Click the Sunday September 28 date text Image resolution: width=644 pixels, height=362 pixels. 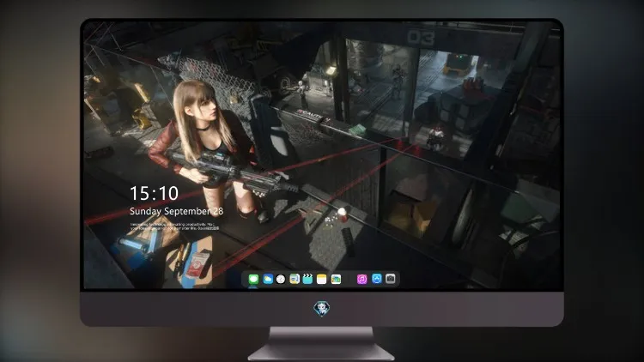click(177, 211)
